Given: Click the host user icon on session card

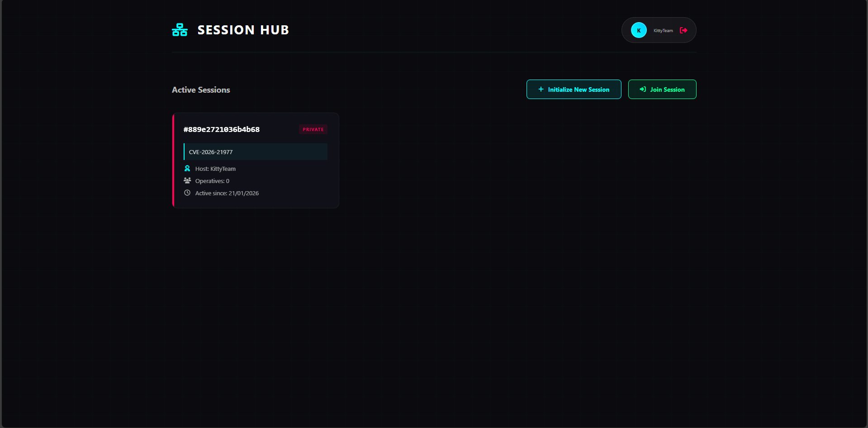Looking at the screenshot, I should coord(187,169).
